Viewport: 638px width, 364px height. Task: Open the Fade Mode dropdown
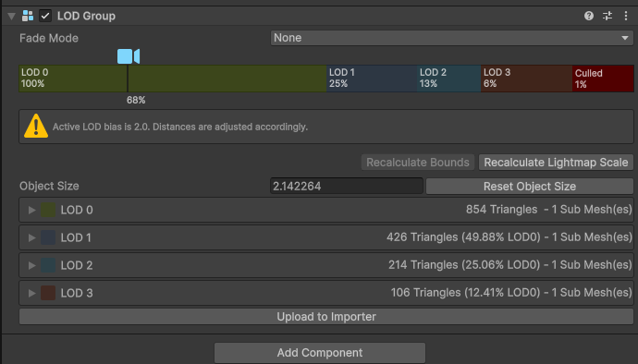pyautogui.click(x=451, y=38)
